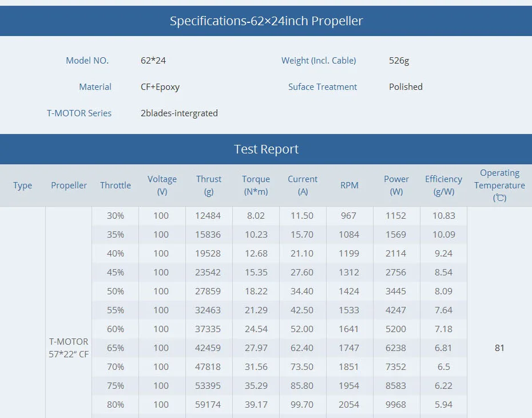Select torque value 12.68
Viewport: 532px width, 418px height.
click(x=256, y=253)
